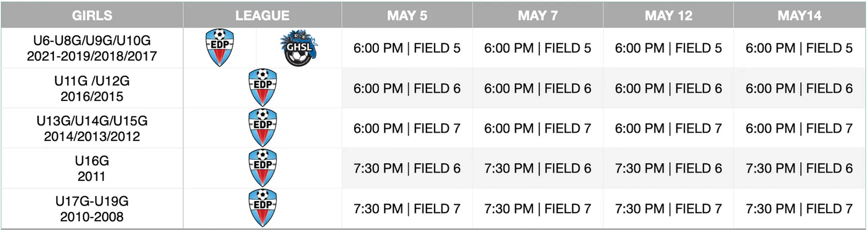Viewport: 868px width, 230px height.
Task: Select the MAY14 column header
Action: (799, 15)
